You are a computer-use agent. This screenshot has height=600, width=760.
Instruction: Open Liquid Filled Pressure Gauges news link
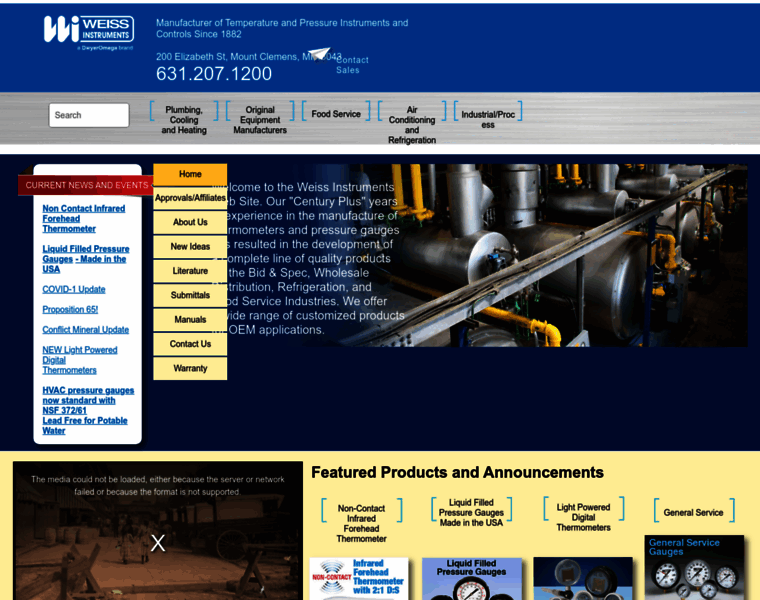click(86, 259)
